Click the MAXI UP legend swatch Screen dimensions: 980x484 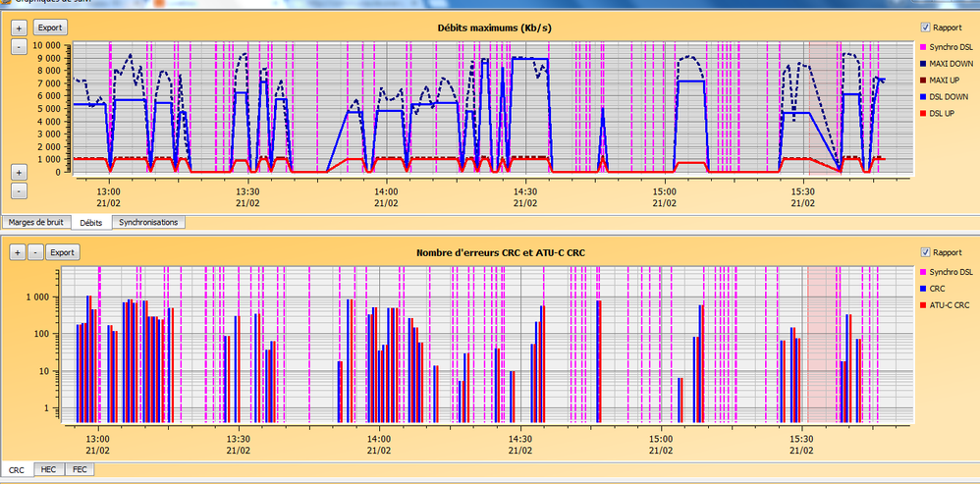924,81
